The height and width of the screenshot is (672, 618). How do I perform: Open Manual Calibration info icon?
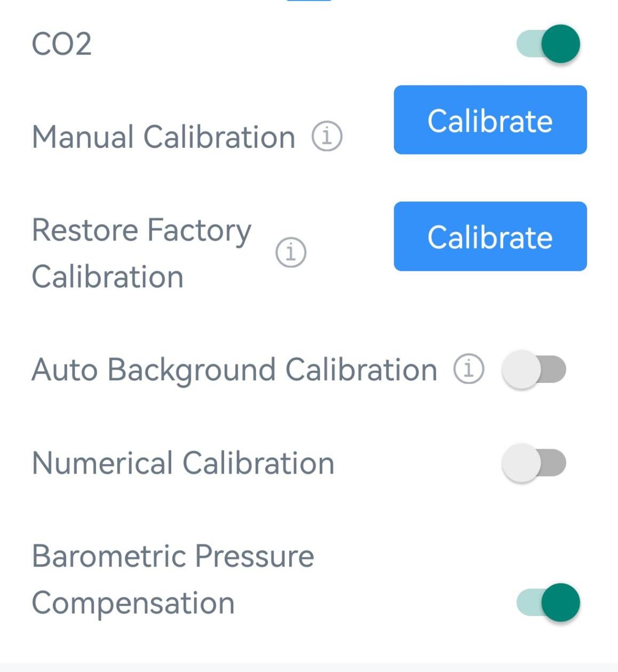[x=327, y=137]
